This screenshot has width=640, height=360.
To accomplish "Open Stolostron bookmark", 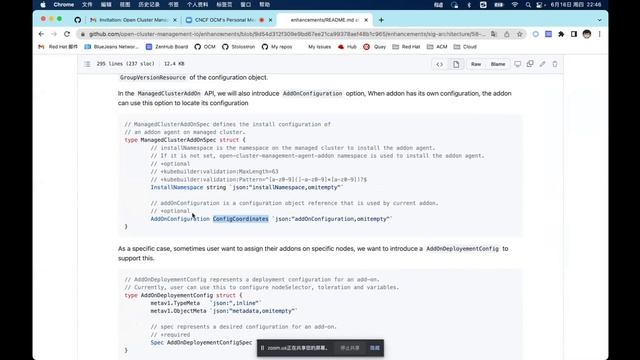I will pos(238,47).
